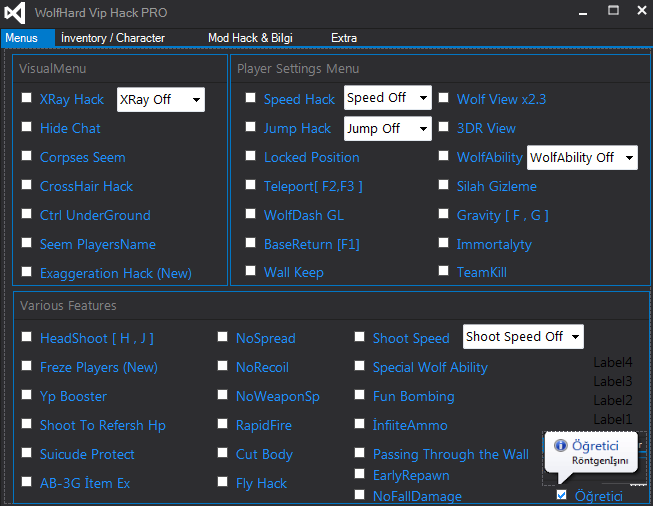Viewport: 653px width, 506px height.
Task: Click the Label3 text
Action: tap(613, 381)
